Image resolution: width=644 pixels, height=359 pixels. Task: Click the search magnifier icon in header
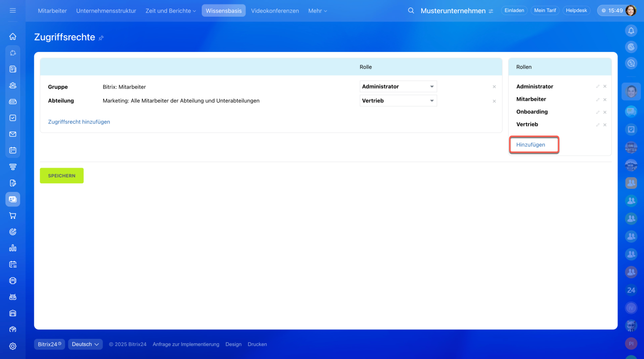[x=411, y=11]
